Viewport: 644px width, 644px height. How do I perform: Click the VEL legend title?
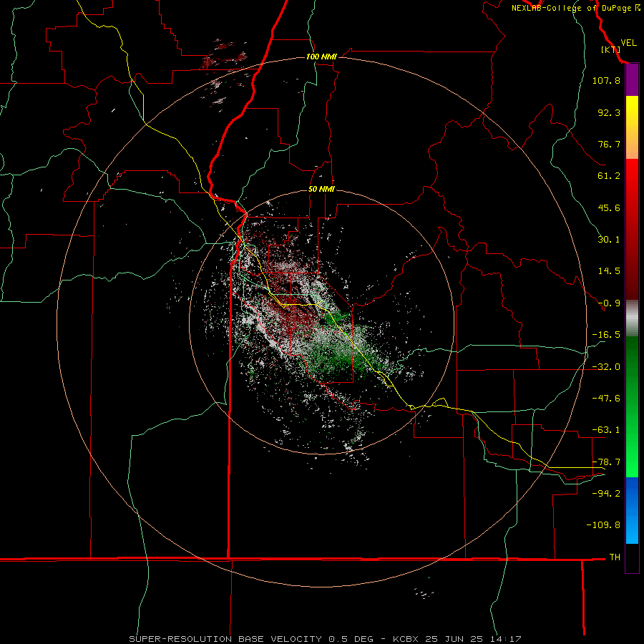point(628,43)
